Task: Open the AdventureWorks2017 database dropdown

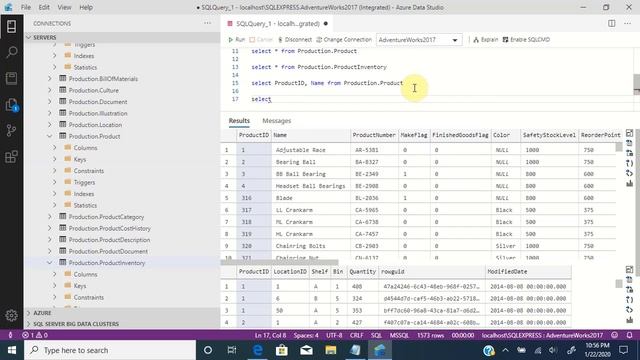Action: [x=419, y=40]
